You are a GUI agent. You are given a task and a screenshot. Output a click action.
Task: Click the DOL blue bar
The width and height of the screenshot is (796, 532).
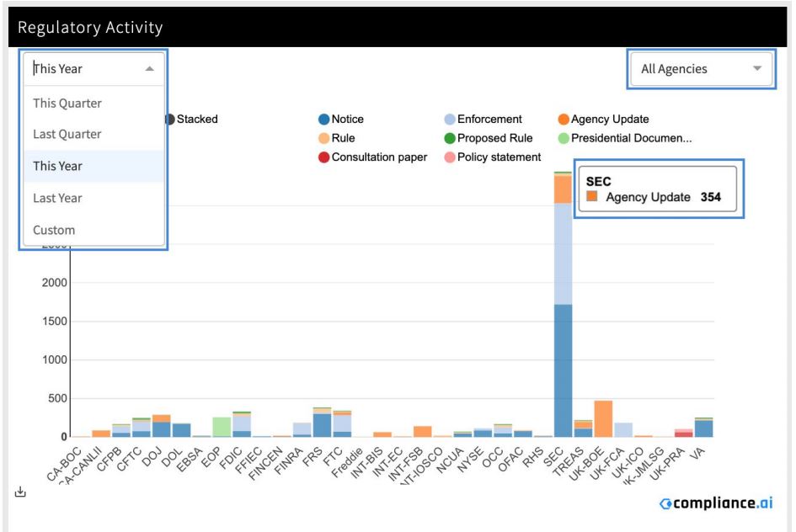(x=182, y=430)
